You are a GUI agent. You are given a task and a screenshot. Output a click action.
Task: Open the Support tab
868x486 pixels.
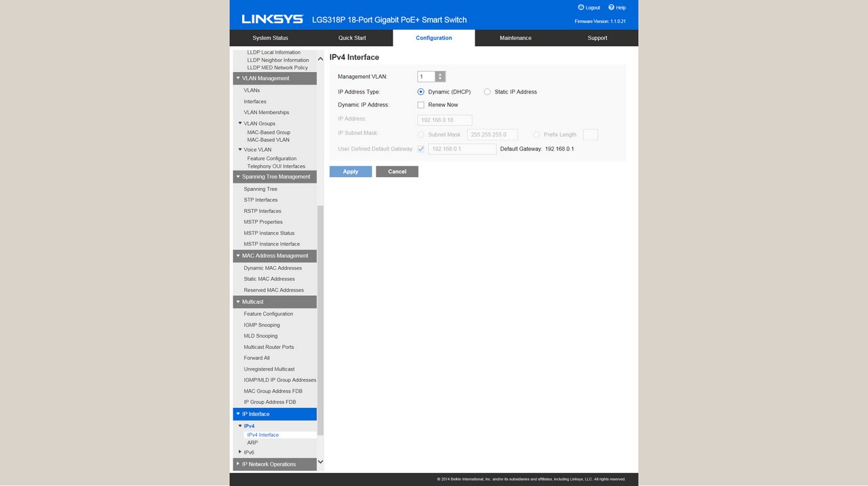click(x=597, y=38)
